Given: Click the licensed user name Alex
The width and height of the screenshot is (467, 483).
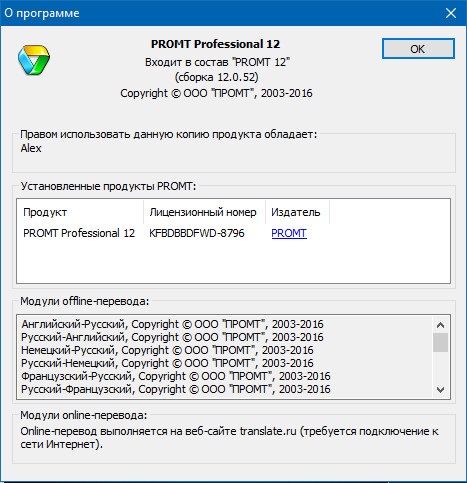Looking at the screenshot, I should point(31,148).
